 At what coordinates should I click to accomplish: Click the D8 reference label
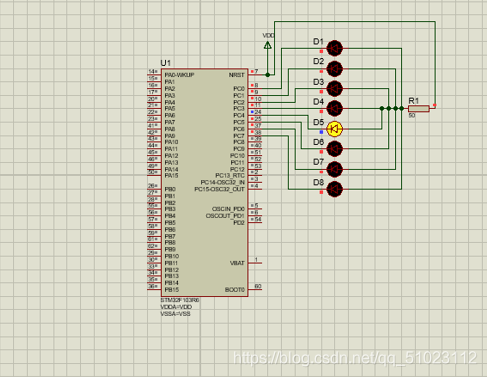tap(318, 182)
